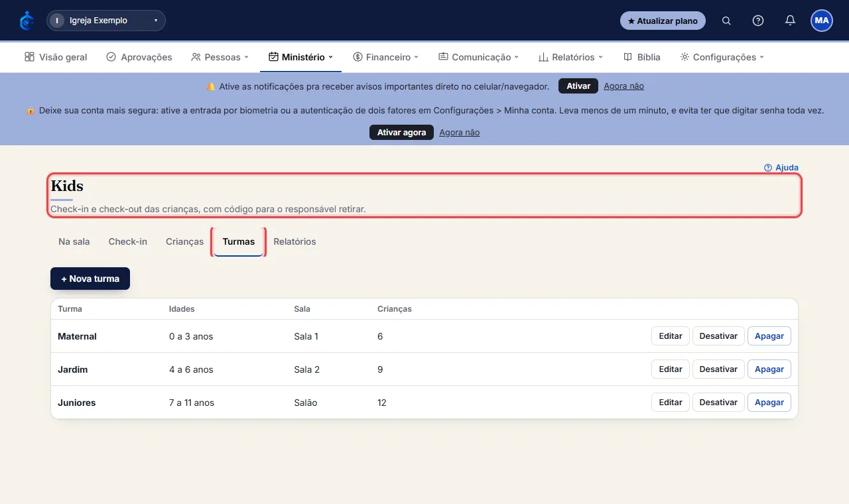The image size is (849, 504).
Task: Click the Atualizar plano button
Action: (x=663, y=21)
